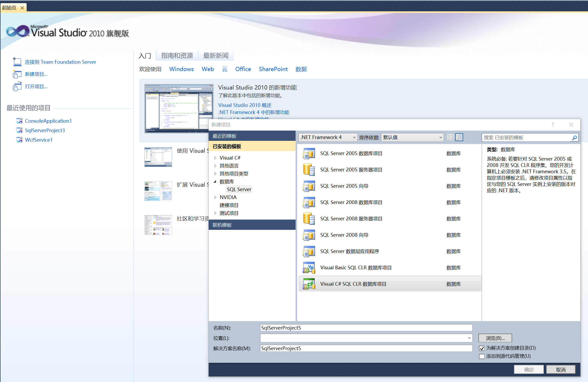The height and width of the screenshot is (382, 588).
Task: Enable 添加到源代码管理 checkbox
Action: click(482, 356)
